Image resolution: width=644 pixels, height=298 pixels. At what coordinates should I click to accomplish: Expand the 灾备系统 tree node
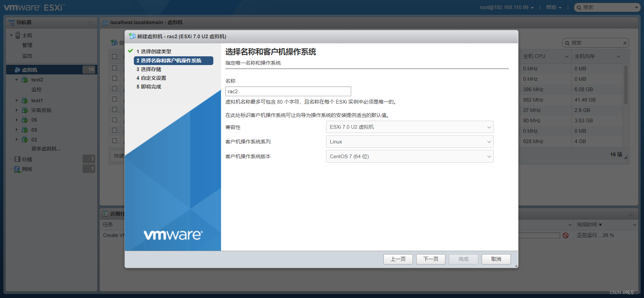(17, 110)
